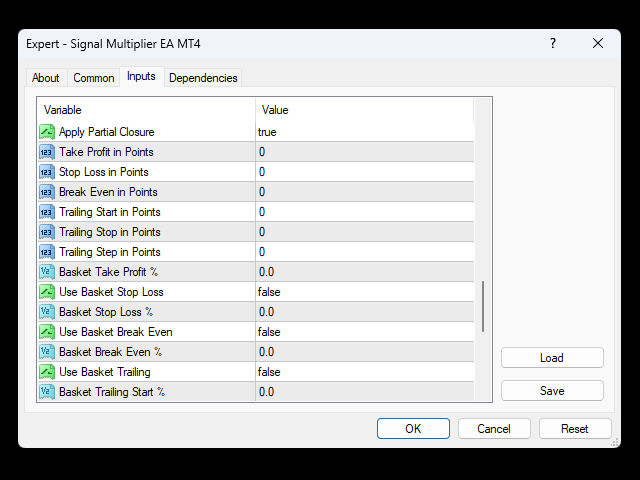This screenshot has height=480, width=640.
Task: Confirm settings with the OK button
Action: (413, 429)
